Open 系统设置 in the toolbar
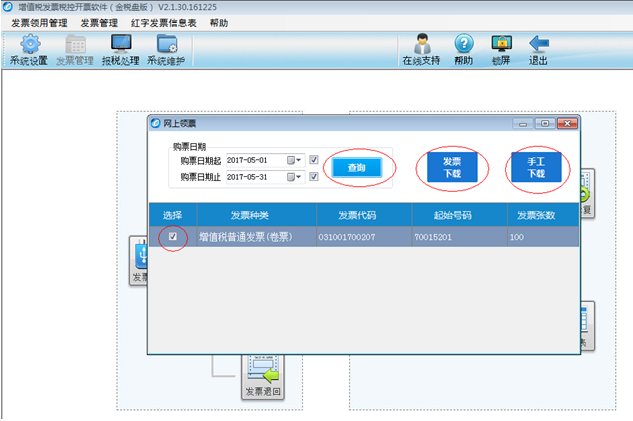 (29, 49)
